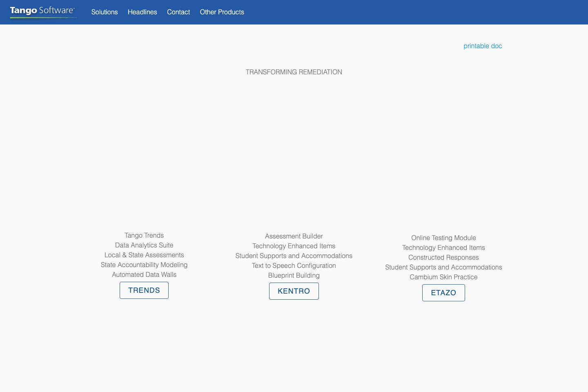Image resolution: width=588 pixels, height=392 pixels.
Task: Click the Tango Software logo
Action: (x=43, y=12)
